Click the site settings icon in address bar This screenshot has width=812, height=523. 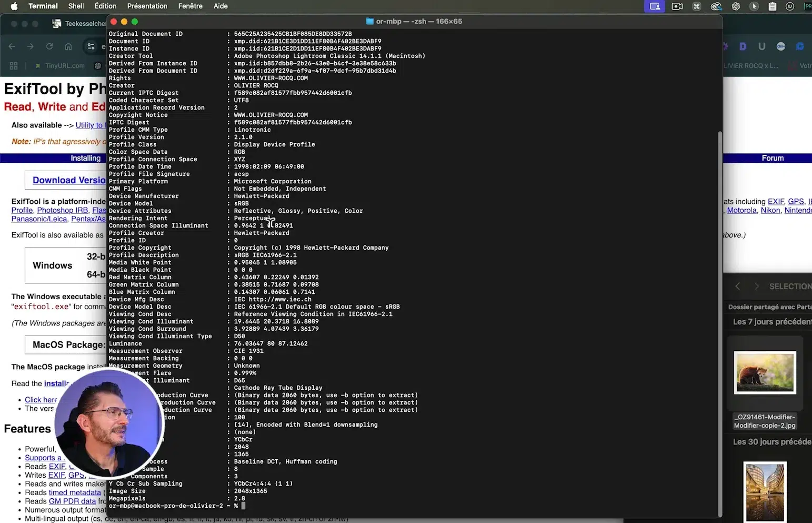(91, 46)
